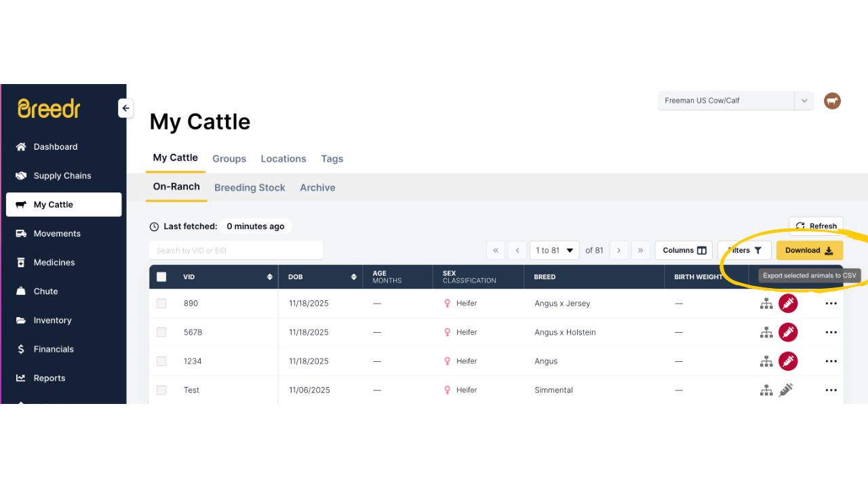
Task: Click the gray syringe icon for Test
Action: click(x=786, y=390)
